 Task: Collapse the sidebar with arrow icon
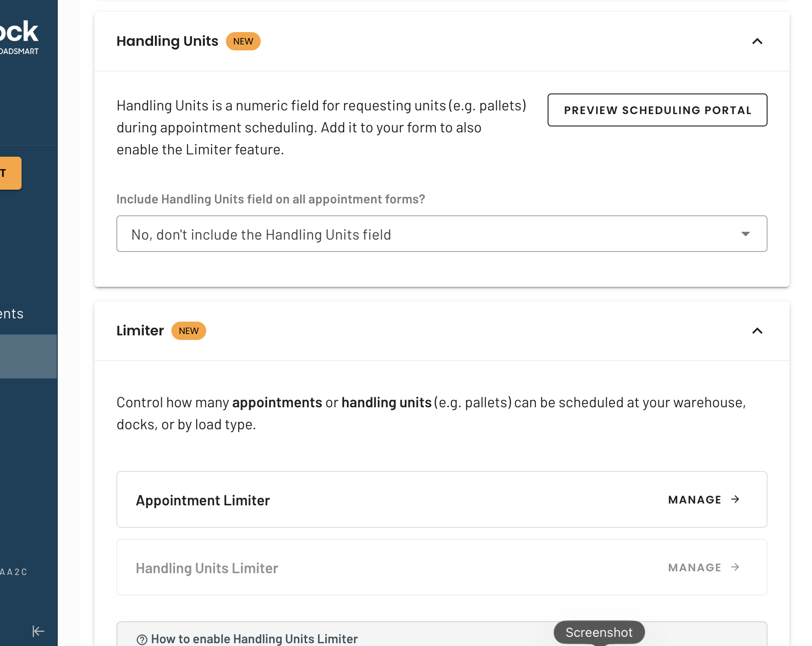pos(38,631)
